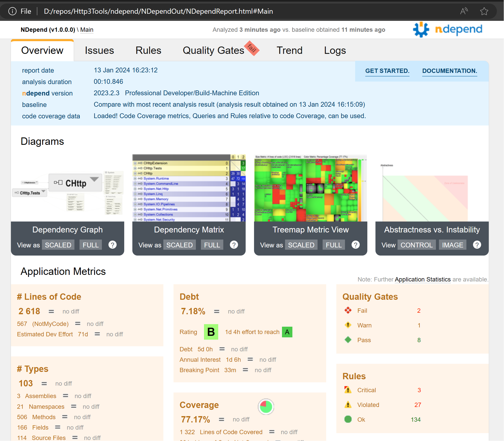504x441 pixels.
Task: Click CONTROL for Abstractness vs. Instability
Action: tap(416, 245)
